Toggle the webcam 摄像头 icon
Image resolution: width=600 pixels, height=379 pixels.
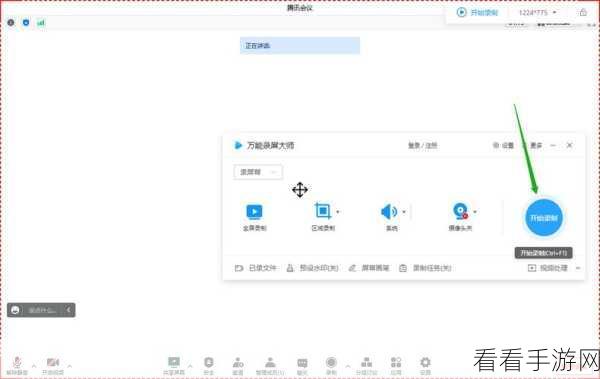click(x=460, y=211)
